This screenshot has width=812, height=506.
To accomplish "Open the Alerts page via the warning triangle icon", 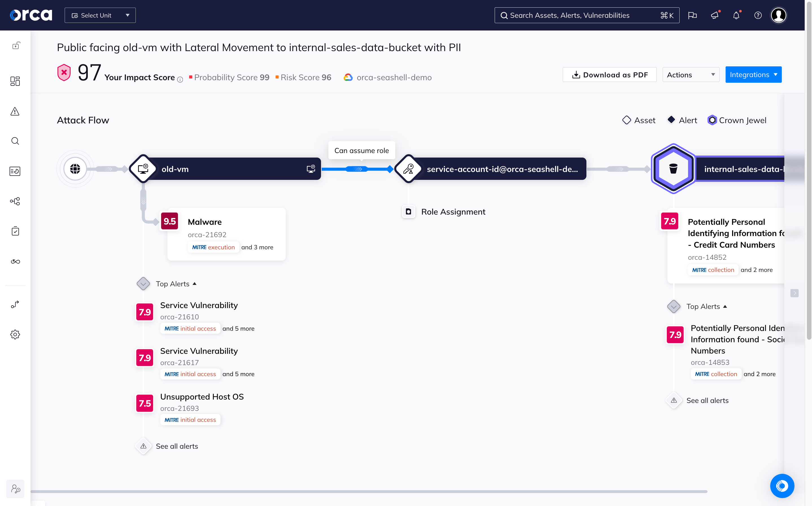I will (x=15, y=112).
